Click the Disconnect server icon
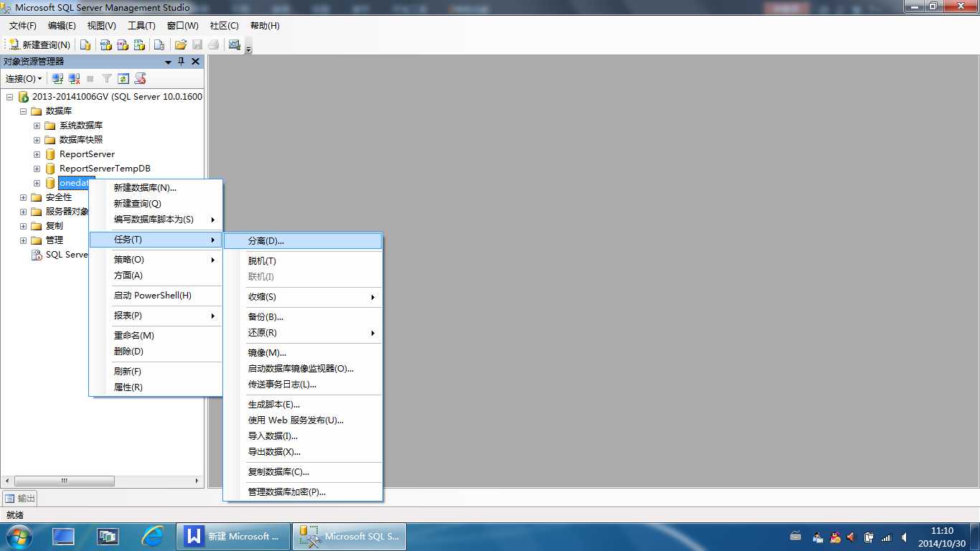Viewport: 980px width, 551px height. point(74,78)
